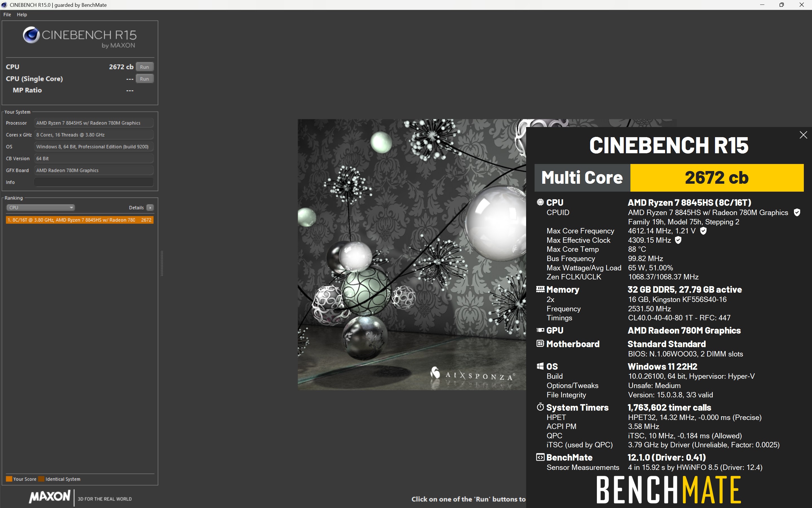Click the rendered AIXSPONZA scene image
The image size is (812, 508).
[x=412, y=254]
